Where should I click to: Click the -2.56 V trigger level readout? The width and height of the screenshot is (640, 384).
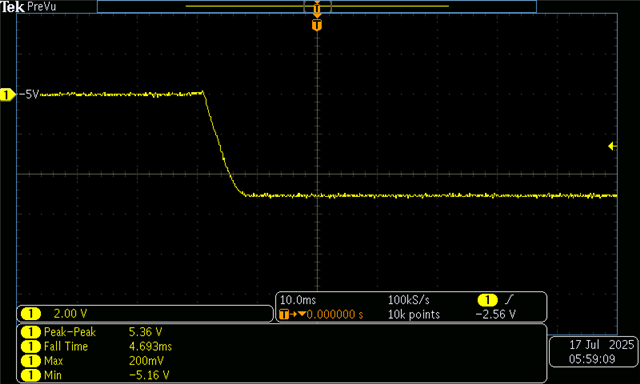pos(496,314)
